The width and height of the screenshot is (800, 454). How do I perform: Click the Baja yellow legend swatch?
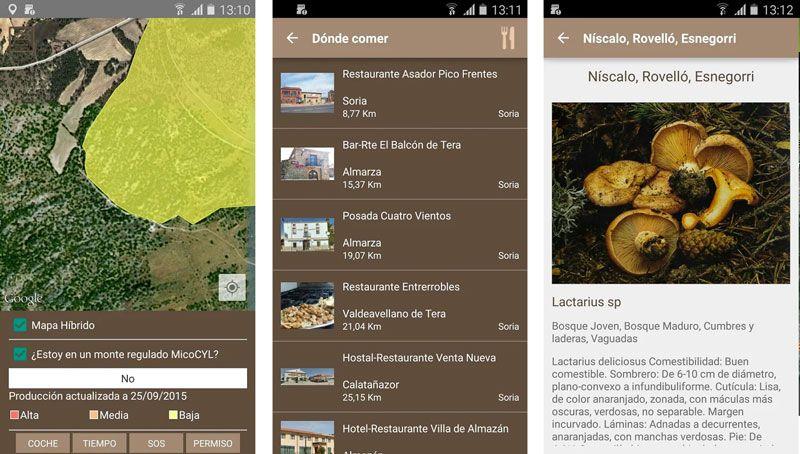click(x=173, y=415)
